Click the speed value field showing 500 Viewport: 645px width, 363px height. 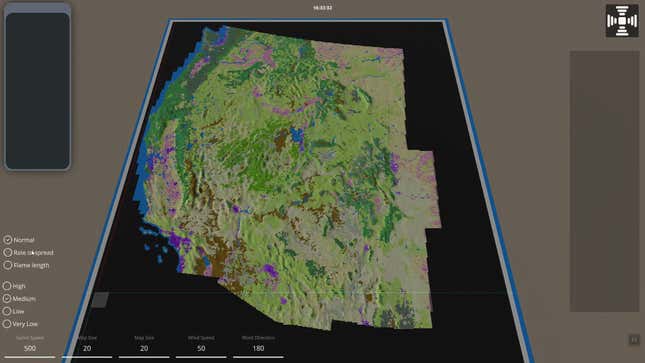pos(30,348)
